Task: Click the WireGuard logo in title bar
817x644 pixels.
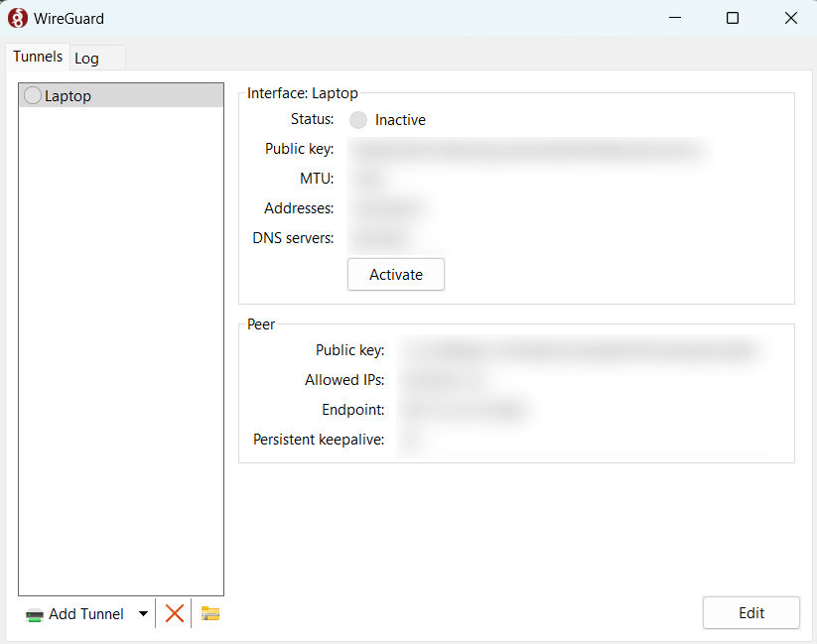Action: (18, 18)
